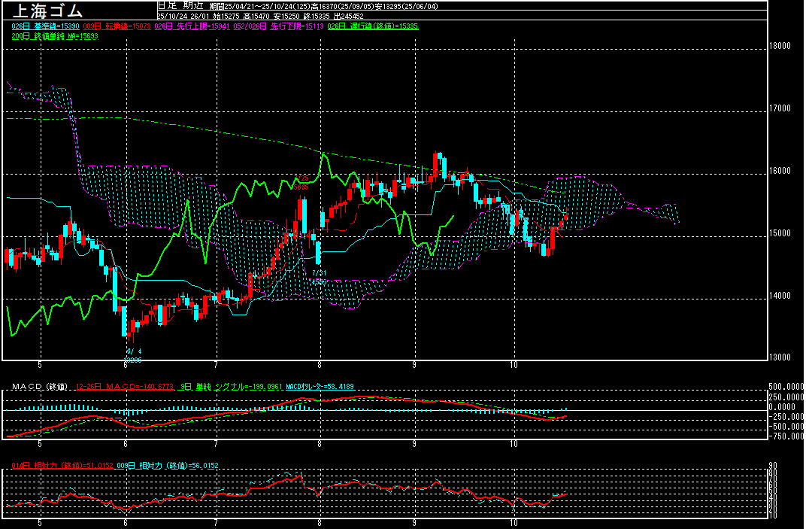Viewport: 812px width, 529px height.
Task: Select the 026日 基準線 legend label
Action: [42, 26]
